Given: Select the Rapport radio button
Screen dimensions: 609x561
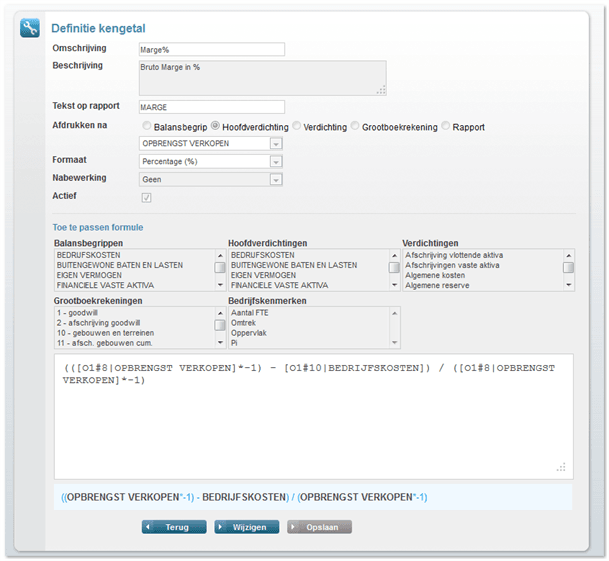Looking at the screenshot, I should [x=446, y=126].
